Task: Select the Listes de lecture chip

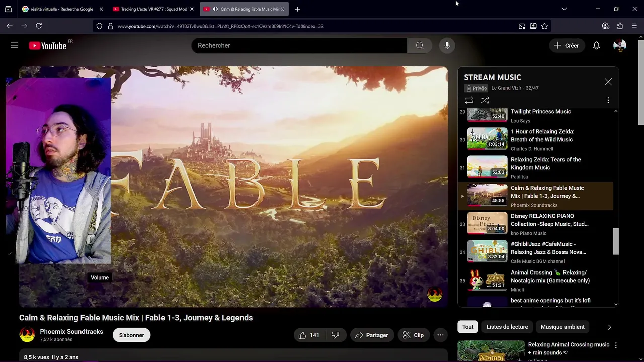Action: [x=507, y=327]
